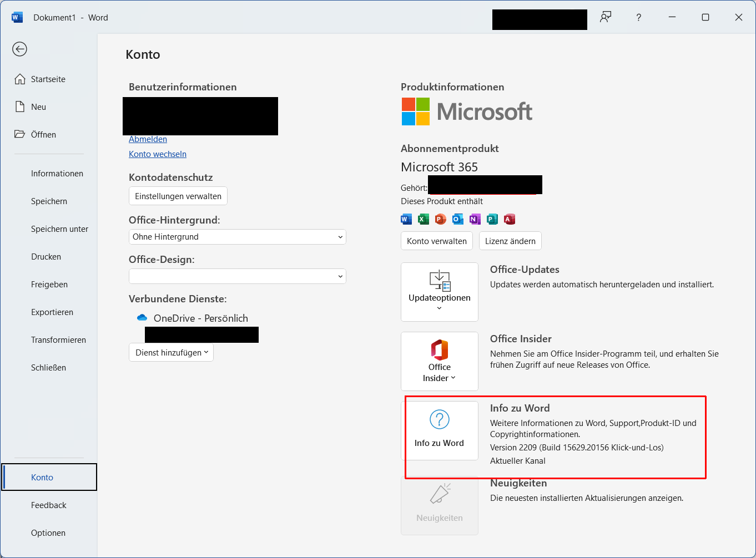Click the OneNote product icon
Image resolution: width=756 pixels, height=558 pixels.
tap(475, 219)
